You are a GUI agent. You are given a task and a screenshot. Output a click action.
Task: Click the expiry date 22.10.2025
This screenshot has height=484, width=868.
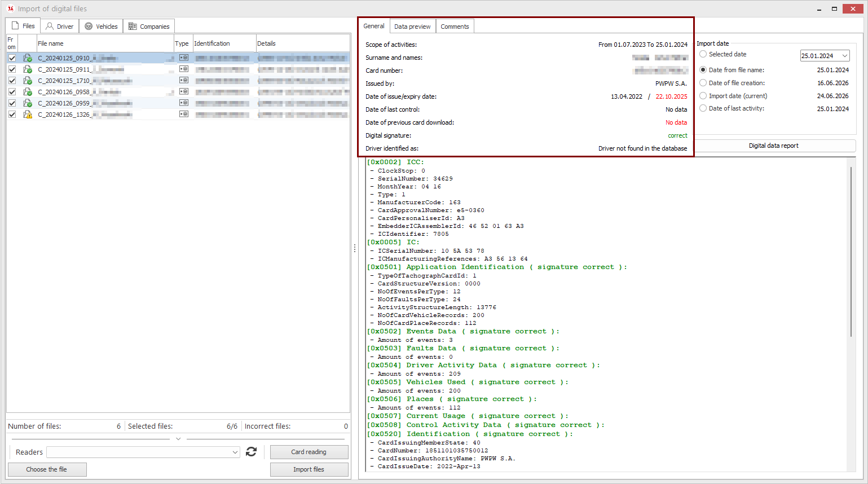(671, 96)
